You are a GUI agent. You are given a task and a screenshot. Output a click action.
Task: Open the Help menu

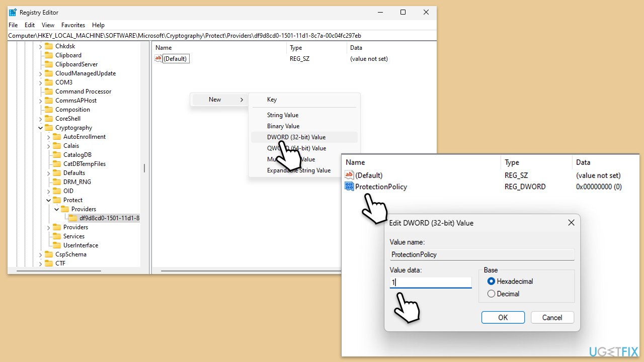[x=98, y=25]
